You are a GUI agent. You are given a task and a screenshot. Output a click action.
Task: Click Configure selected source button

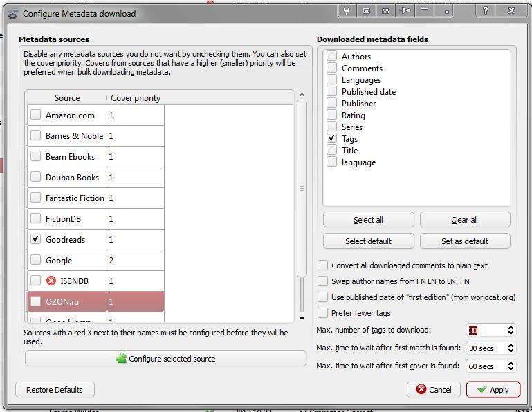tap(165, 358)
